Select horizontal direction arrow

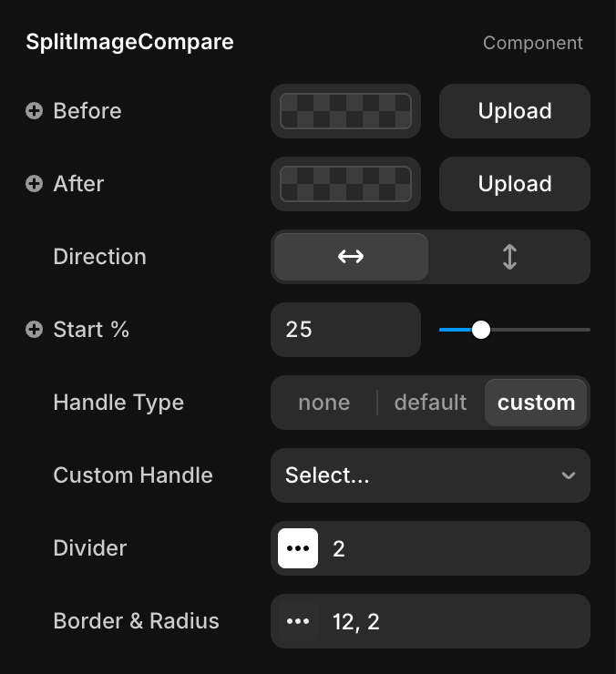(351, 257)
